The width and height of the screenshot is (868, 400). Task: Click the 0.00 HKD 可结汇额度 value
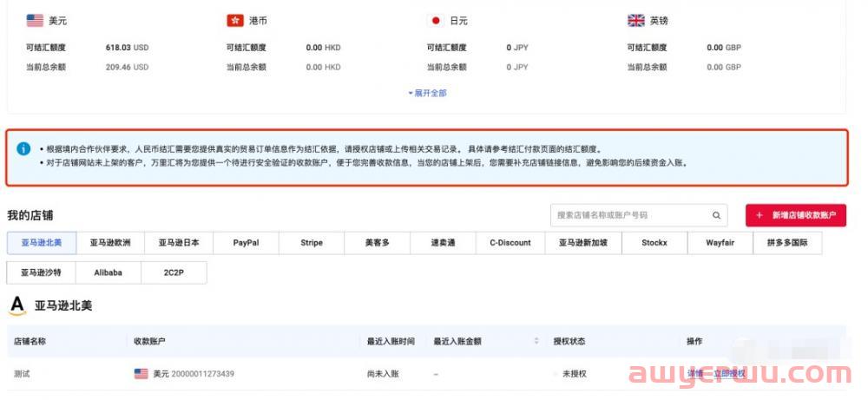(x=323, y=48)
